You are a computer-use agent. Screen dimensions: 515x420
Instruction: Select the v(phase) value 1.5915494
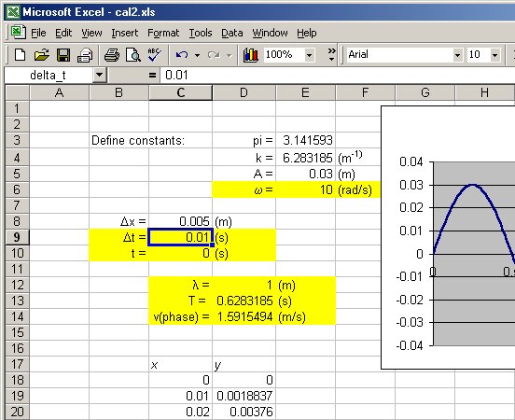point(244,316)
